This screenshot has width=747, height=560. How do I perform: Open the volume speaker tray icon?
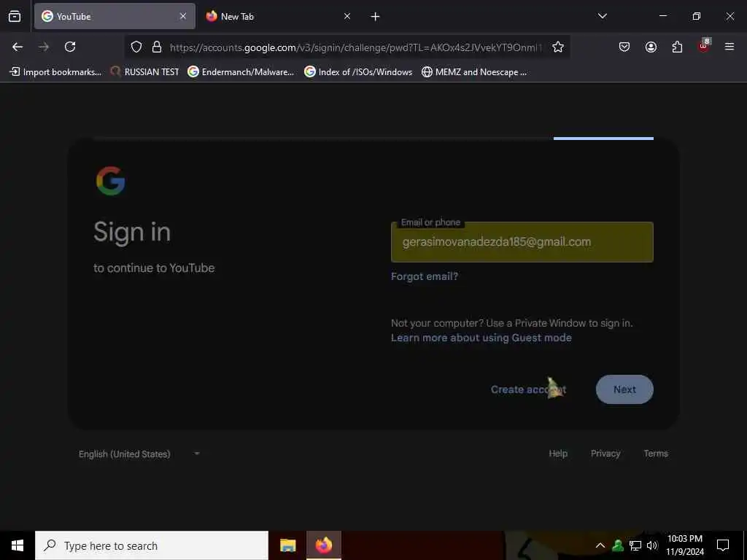click(x=652, y=545)
